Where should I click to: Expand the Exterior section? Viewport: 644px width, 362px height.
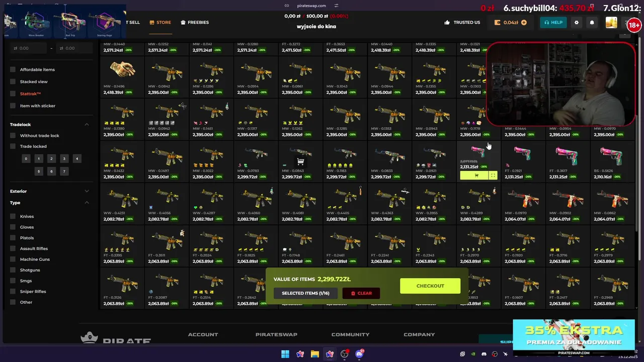(87, 191)
